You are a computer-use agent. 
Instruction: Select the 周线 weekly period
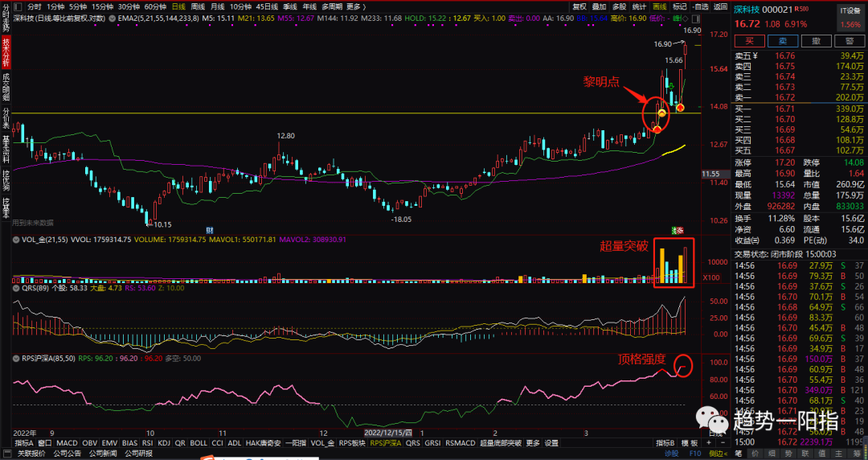tap(198, 6)
